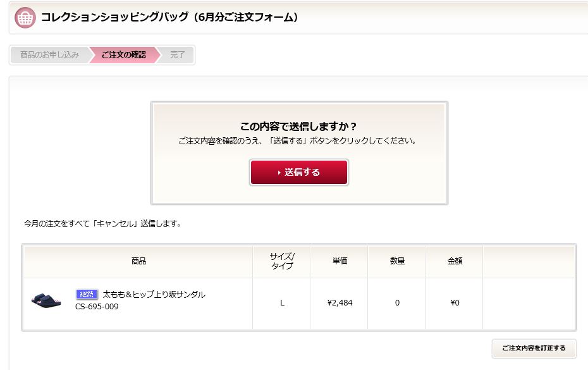Click the pink shopping basket icon

pyautogui.click(x=25, y=17)
